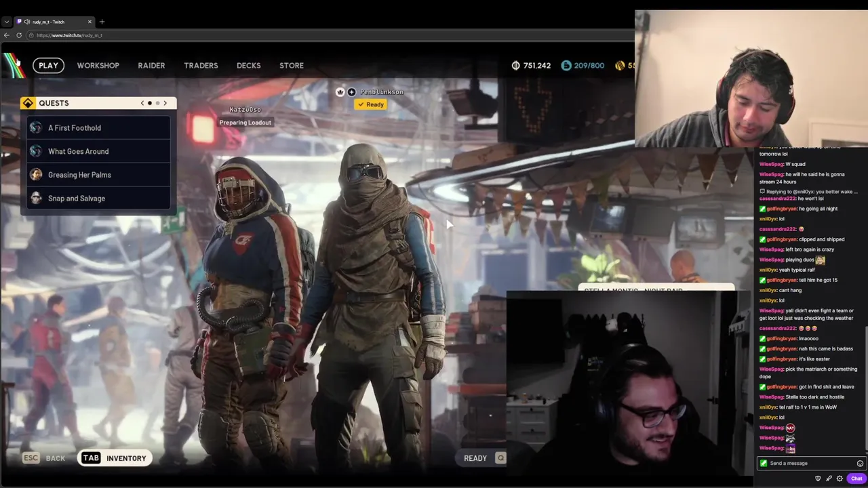Click Greasing Her Palms portrait icon

click(x=36, y=175)
